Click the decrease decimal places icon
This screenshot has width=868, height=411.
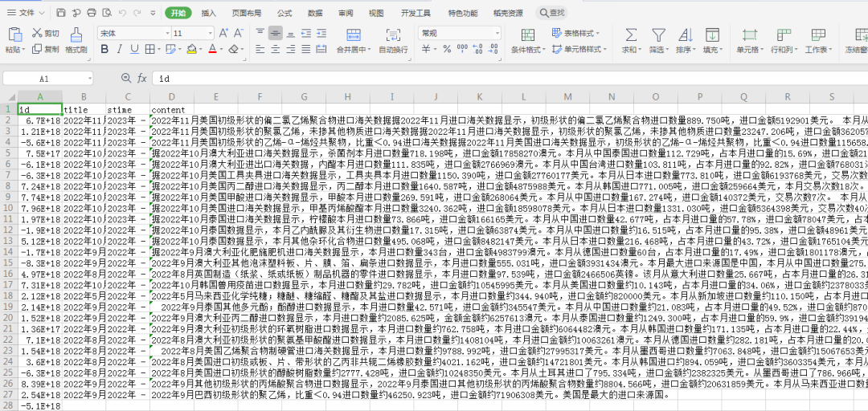coord(493,49)
